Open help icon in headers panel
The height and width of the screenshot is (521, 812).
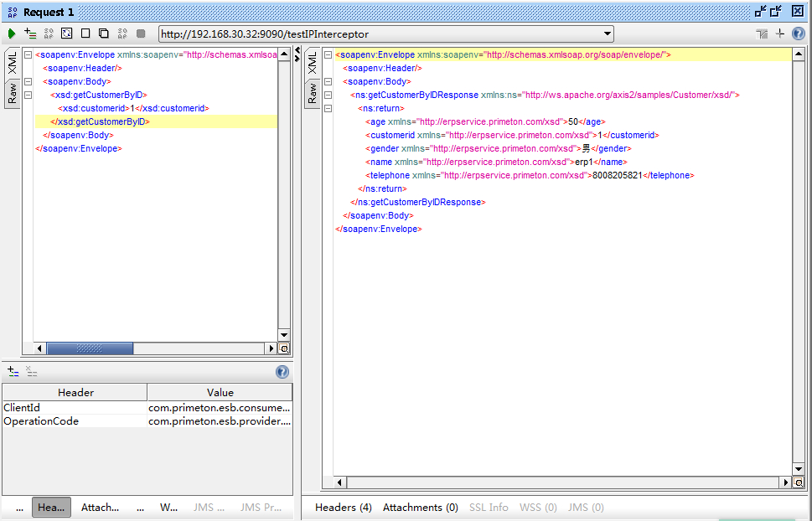pyautogui.click(x=282, y=372)
